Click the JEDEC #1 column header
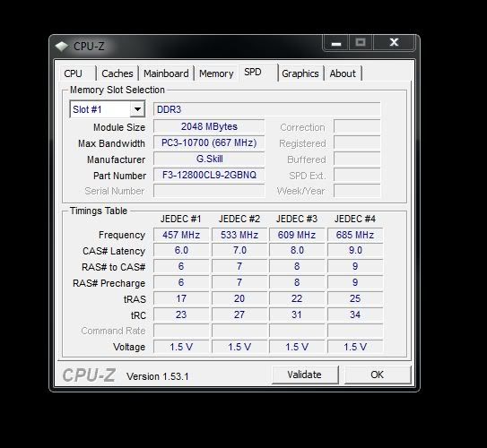The image size is (487, 448). [x=181, y=219]
